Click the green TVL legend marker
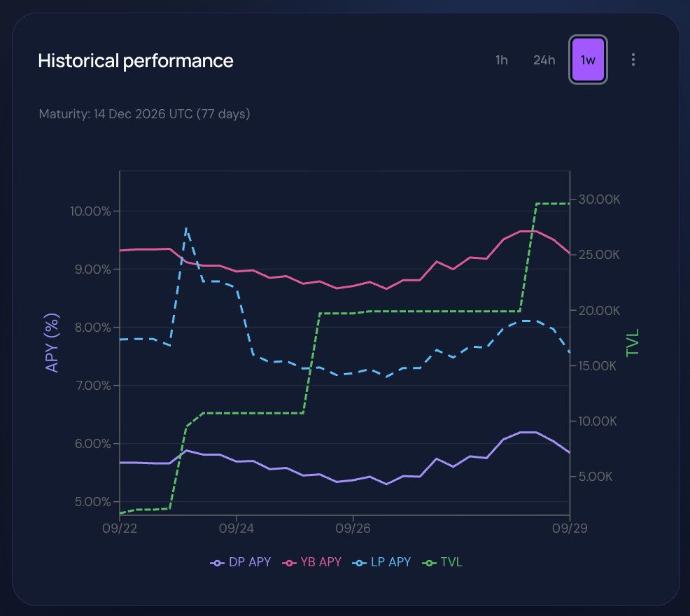 [x=429, y=563]
